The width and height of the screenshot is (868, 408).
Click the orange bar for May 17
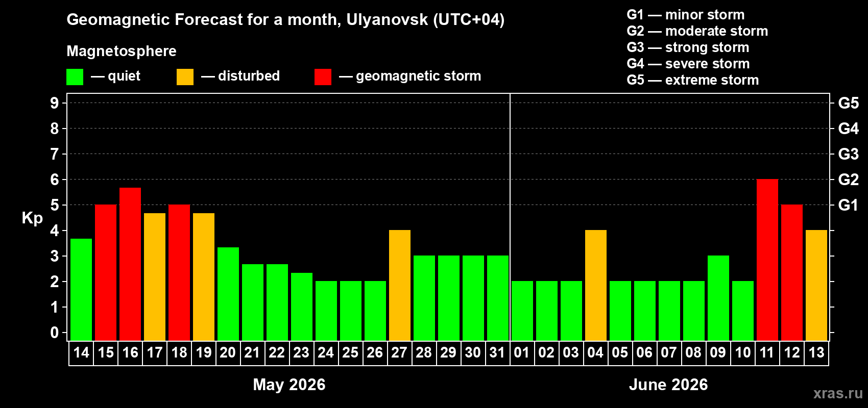(155, 277)
